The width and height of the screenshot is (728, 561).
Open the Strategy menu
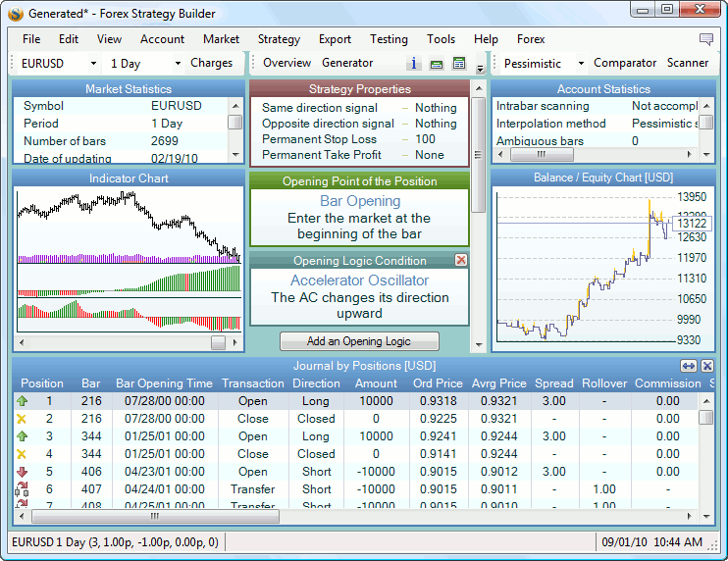pyautogui.click(x=279, y=39)
